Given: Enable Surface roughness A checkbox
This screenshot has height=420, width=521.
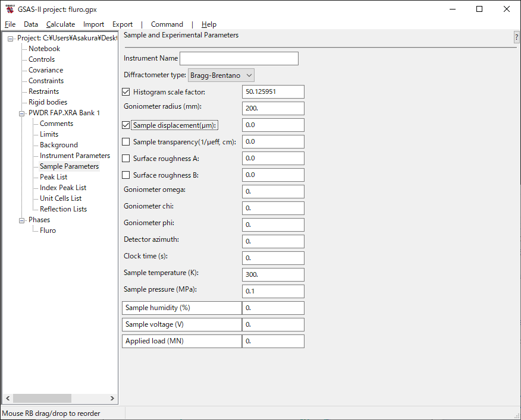Looking at the screenshot, I should (x=125, y=159).
